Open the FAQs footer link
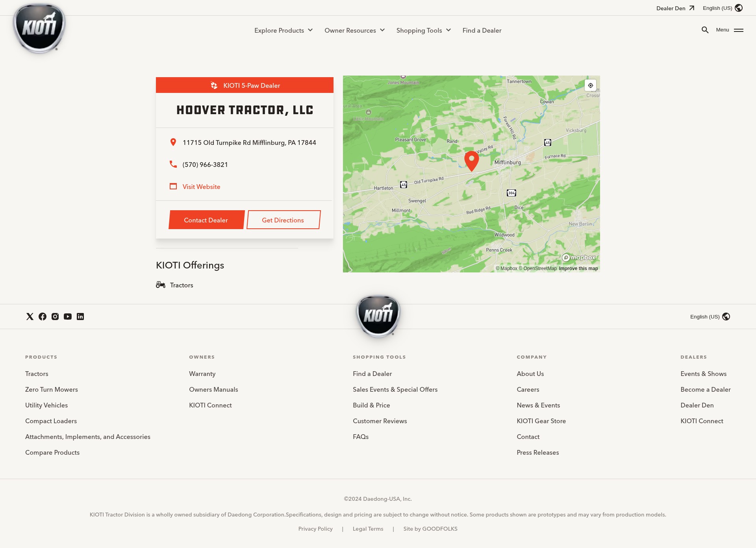Viewport: 756px width, 548px height. click(x=361, y=437)
